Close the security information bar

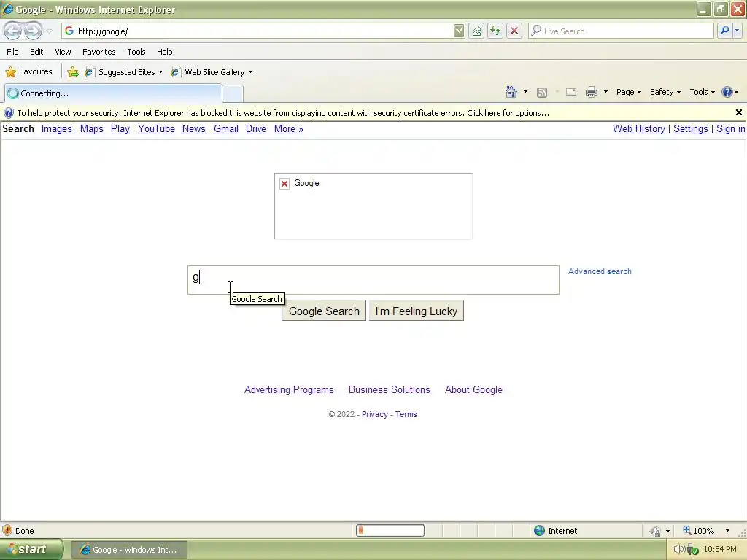click(x=739, y=112)
